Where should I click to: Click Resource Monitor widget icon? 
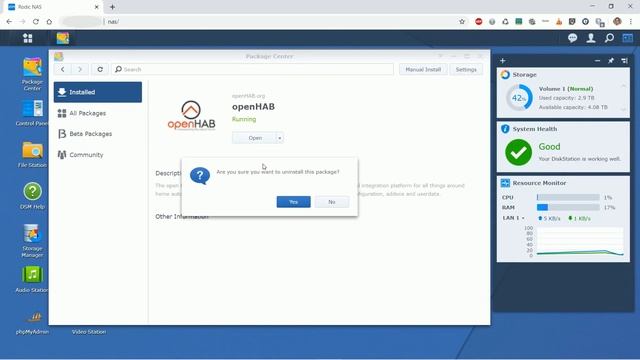click(x=505, y=183)
